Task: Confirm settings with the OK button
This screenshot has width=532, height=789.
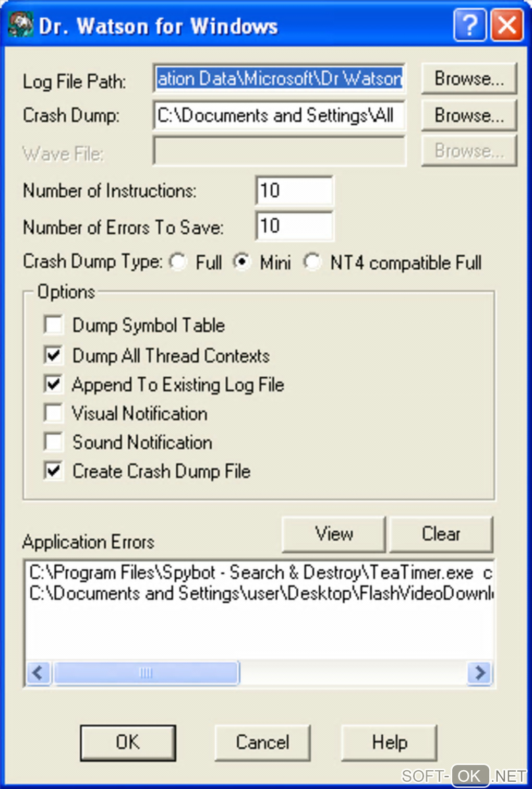Action: (x=128, y=742)
